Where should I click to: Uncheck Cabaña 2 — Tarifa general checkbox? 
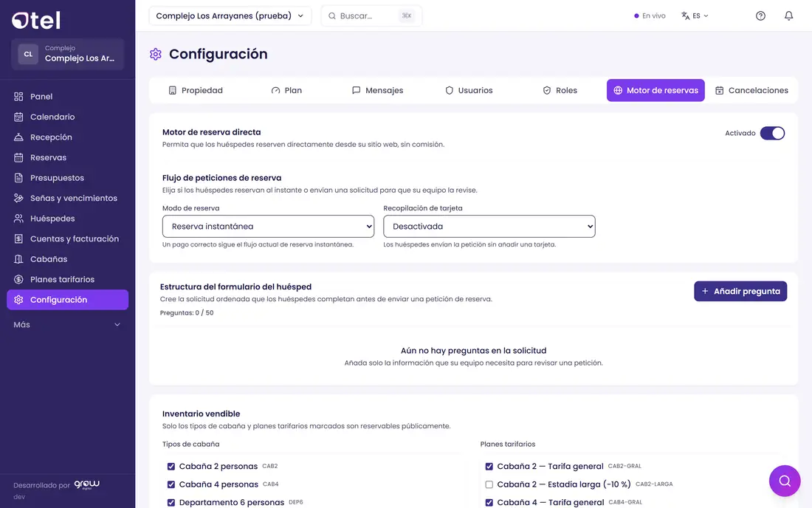[489, 467]
